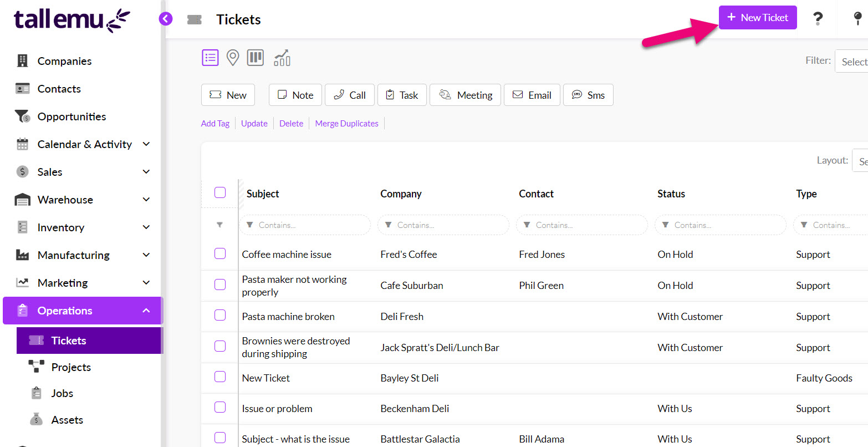
Task: Create a Task activity
Action: click(x=402, y=95)
